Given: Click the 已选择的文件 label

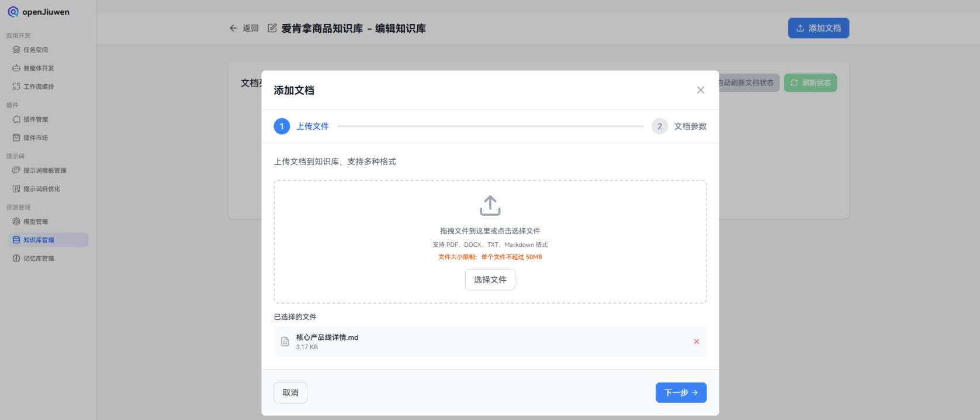Looking at the screenshot, I should pyautogui.click(x=295, y=317).
